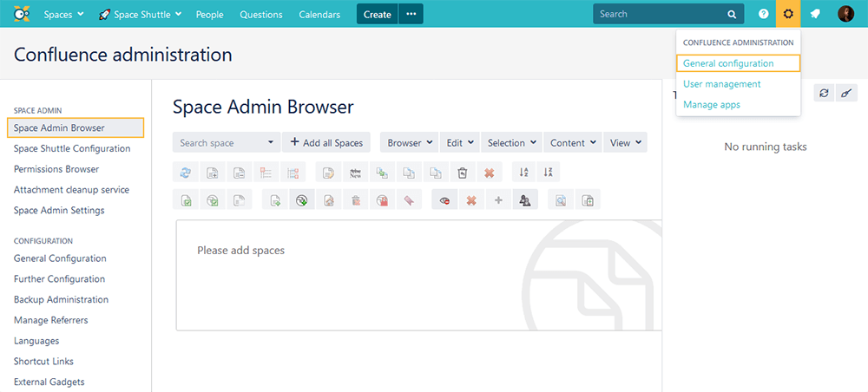Click the home page icon
This screenshot has height=392, width=868.
coord(329,199)
